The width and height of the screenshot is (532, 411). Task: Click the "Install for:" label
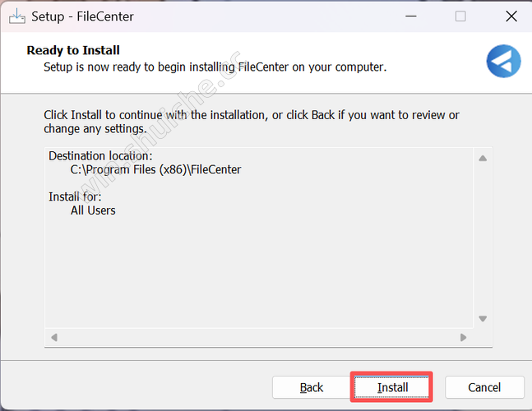[76, 196]
